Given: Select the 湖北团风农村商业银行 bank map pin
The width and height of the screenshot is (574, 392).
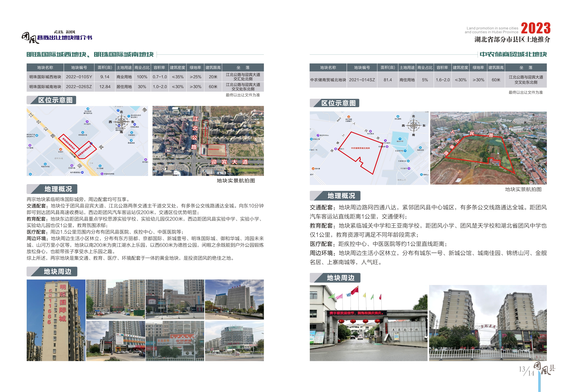Looking at the screenshot, I should (129, 116).
